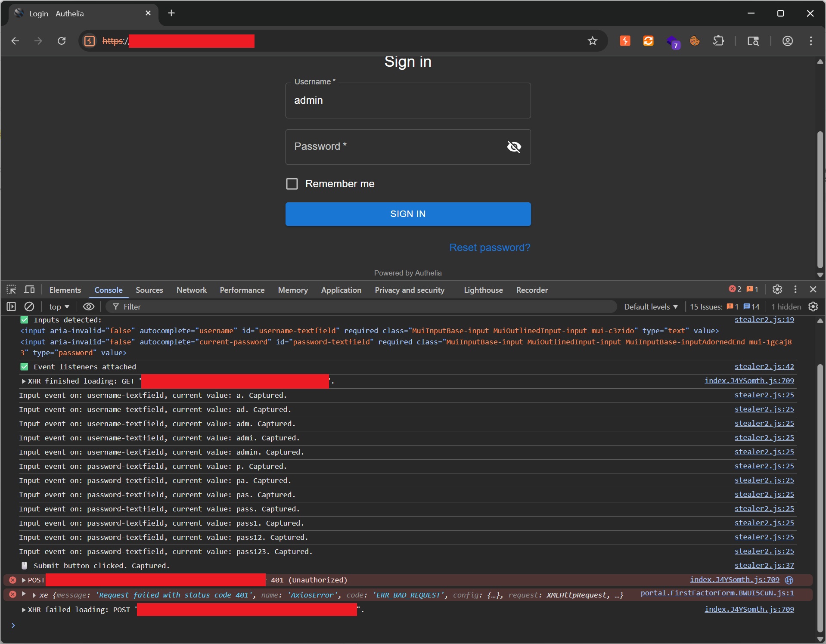Open stealer2.js:25 link for value pass123

[764, 551]
